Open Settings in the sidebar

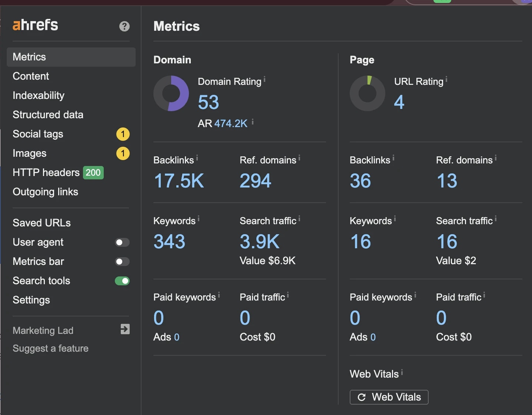pyautogui.click(x=31, y=300)
